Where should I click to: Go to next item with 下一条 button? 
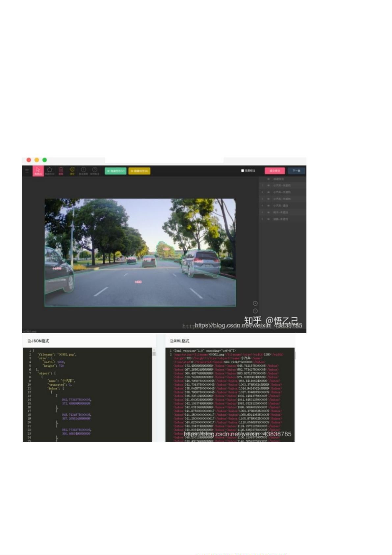coord(296,171)
